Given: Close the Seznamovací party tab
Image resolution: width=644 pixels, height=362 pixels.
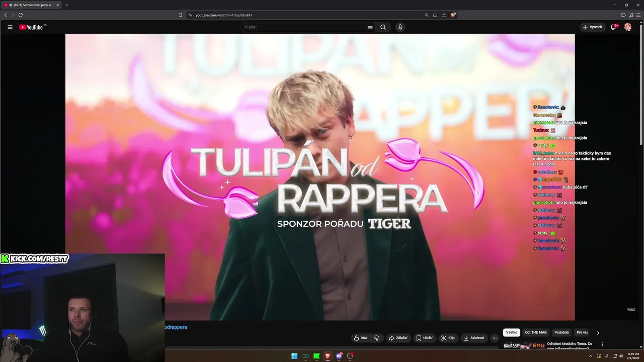Looking at the screenshot, I should click(x=57, y=5).
